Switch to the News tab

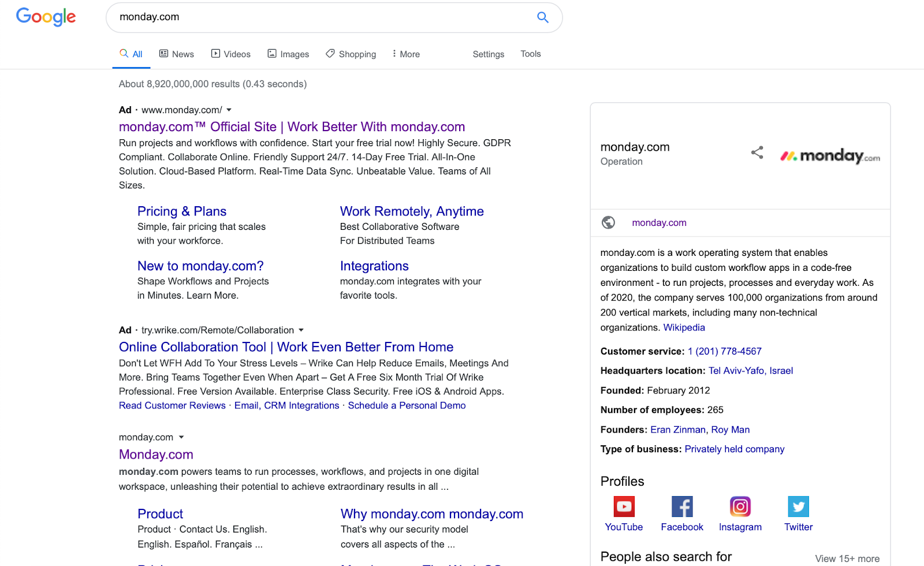coord(177,54)
